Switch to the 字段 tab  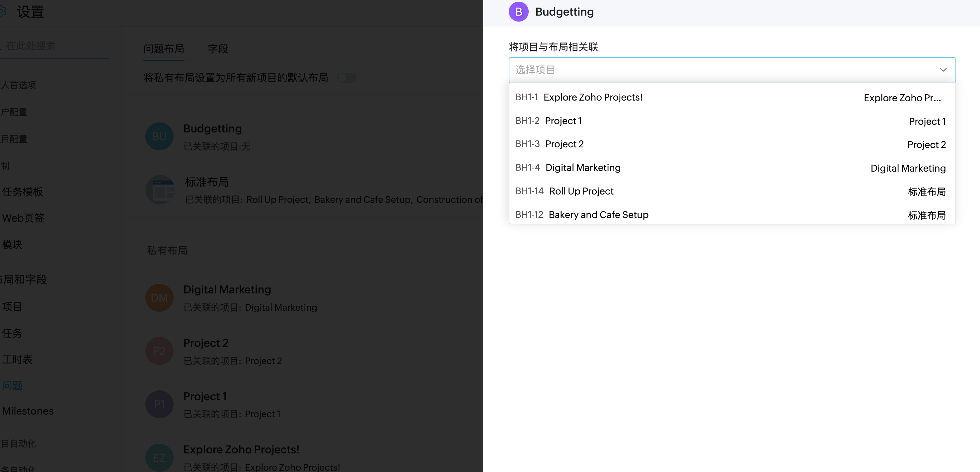tap(218, 49)
